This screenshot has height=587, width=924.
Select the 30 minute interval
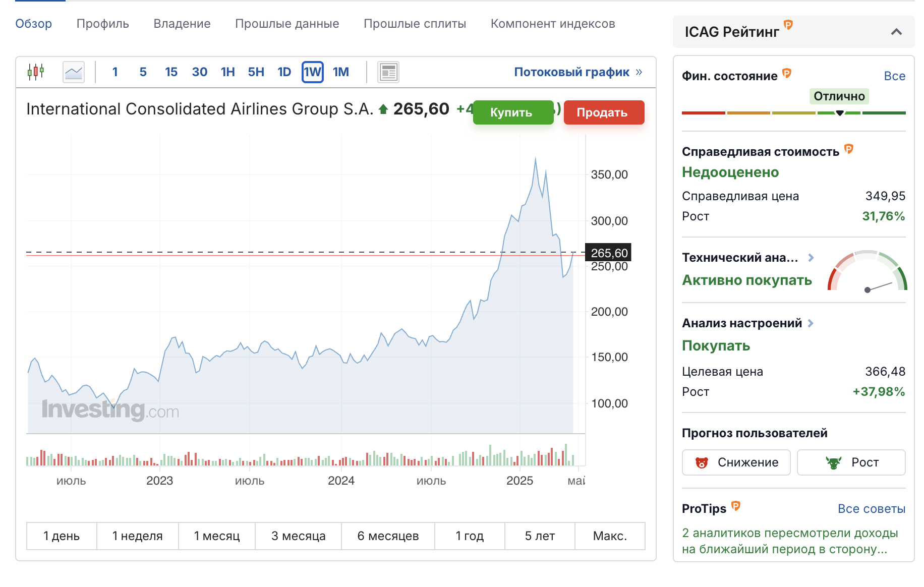(200, 72)
